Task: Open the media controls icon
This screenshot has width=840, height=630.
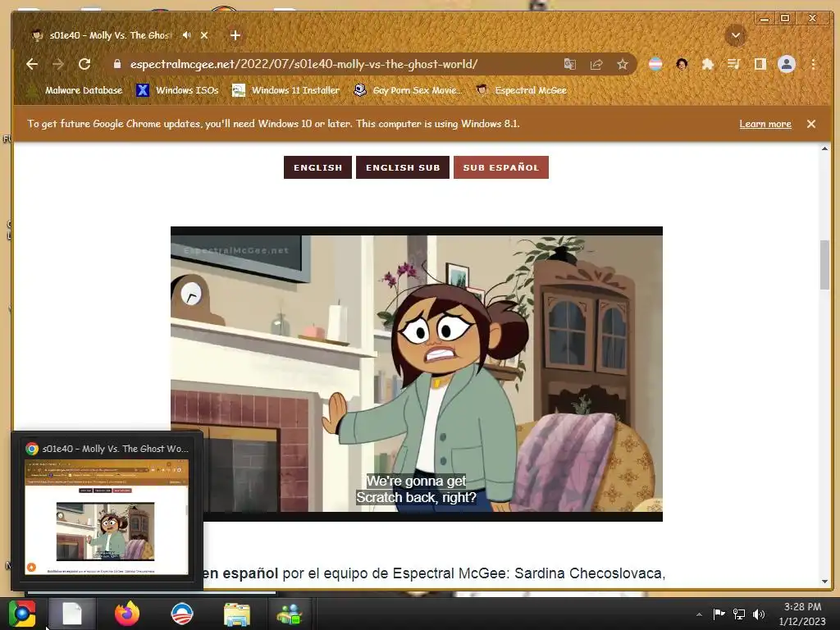Action: coord(734,64)
